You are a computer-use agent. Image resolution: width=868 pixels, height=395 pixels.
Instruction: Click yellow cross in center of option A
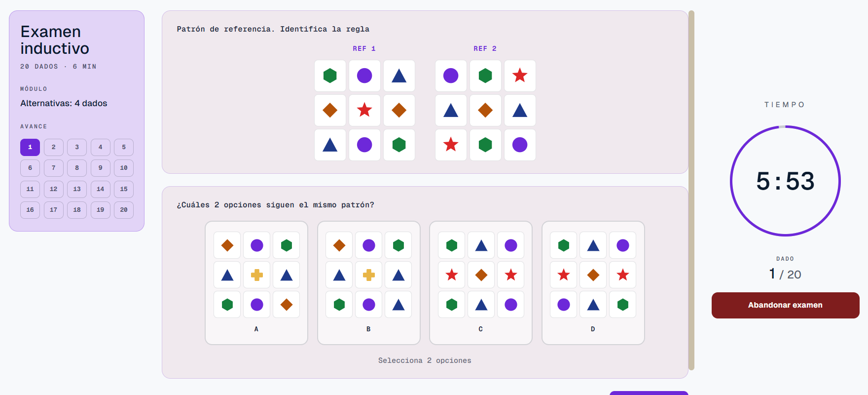point(257,275)
